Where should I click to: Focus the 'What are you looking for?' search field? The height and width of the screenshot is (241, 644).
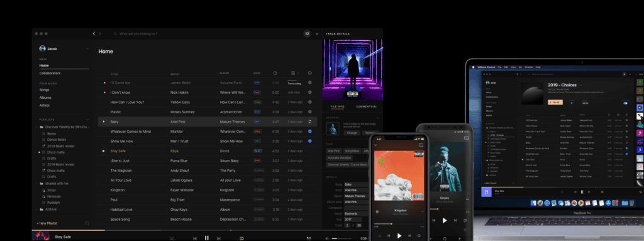tap(138, 34)
